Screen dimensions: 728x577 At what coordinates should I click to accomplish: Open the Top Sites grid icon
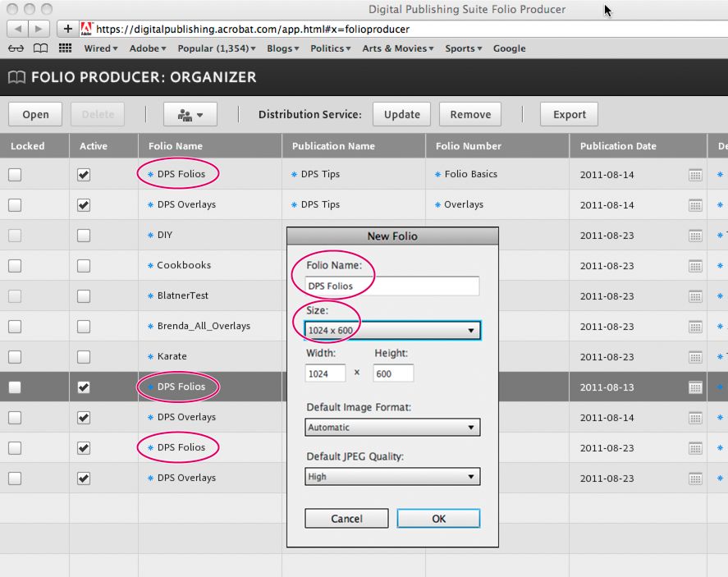click(65, 48)
